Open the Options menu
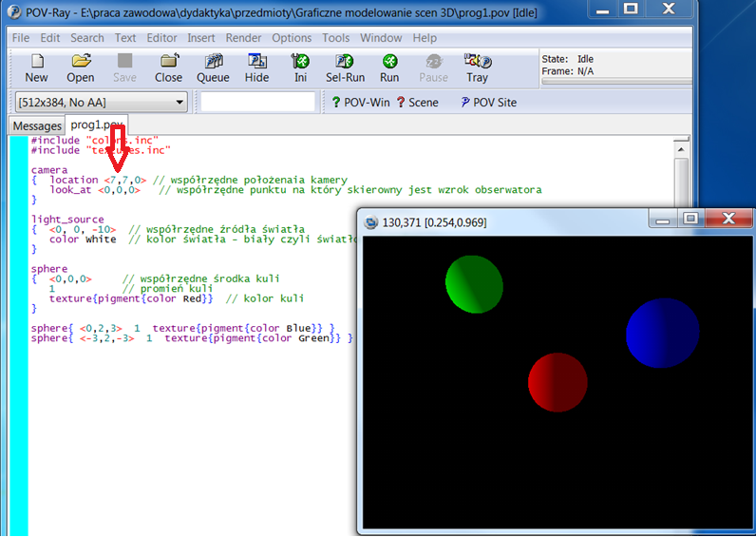The image size is (756, 537). (x=292, y=38)
